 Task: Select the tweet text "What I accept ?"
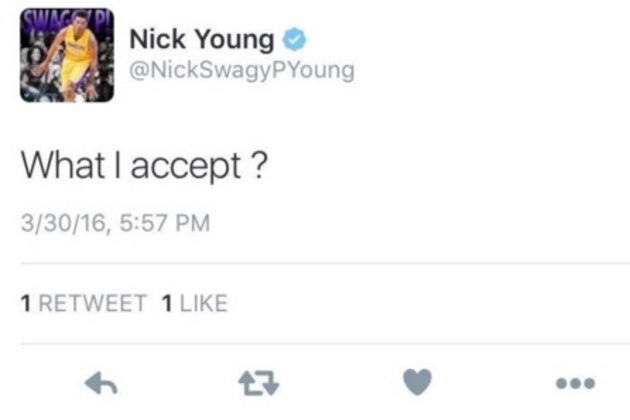pos(144,165)
